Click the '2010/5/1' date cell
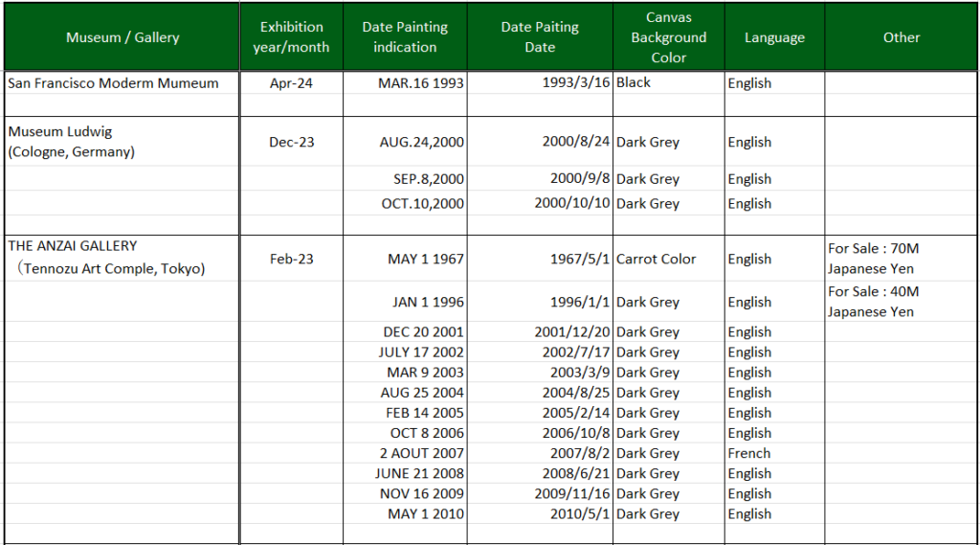The image size is (980, 545). coord(540,513)
